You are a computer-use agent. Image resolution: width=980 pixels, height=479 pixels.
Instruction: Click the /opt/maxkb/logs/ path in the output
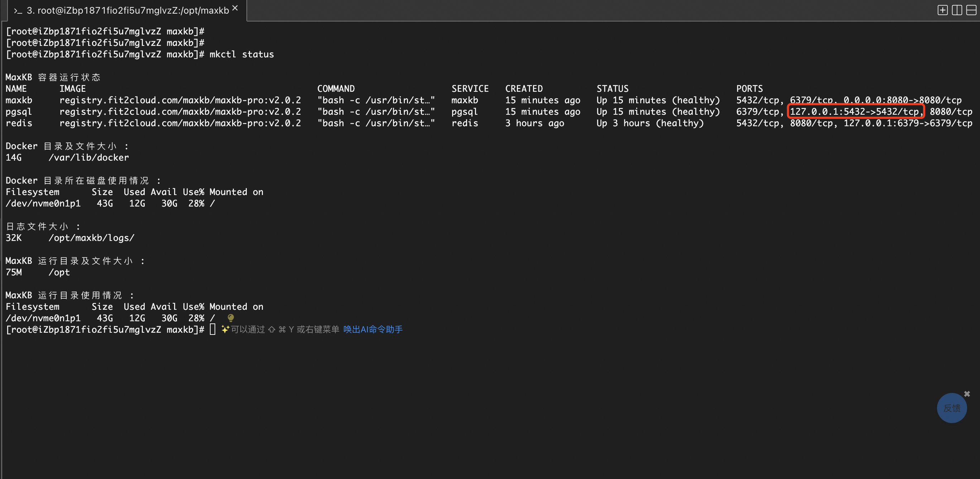click(x=91, y=238)
